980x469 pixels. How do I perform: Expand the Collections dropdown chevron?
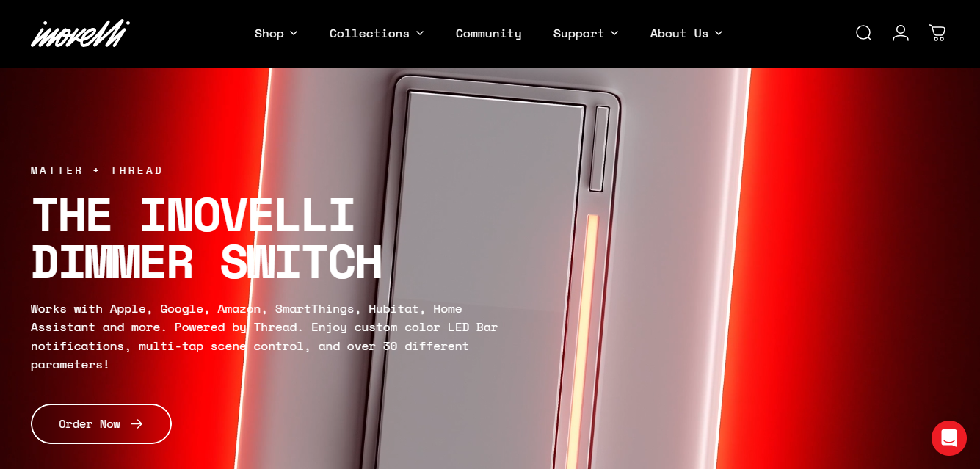pyautogui.click(x=420, y=33)
